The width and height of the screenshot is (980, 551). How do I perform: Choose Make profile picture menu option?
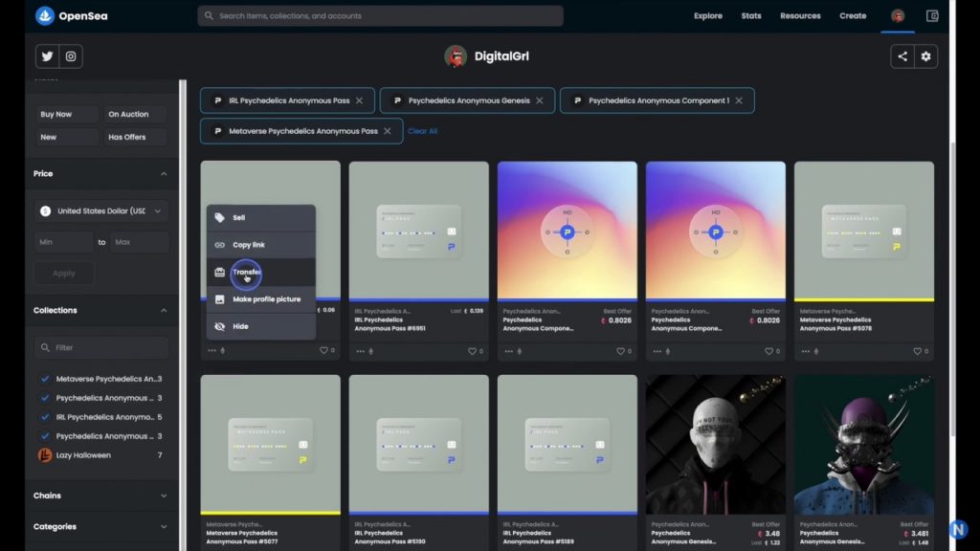point(266,299)
